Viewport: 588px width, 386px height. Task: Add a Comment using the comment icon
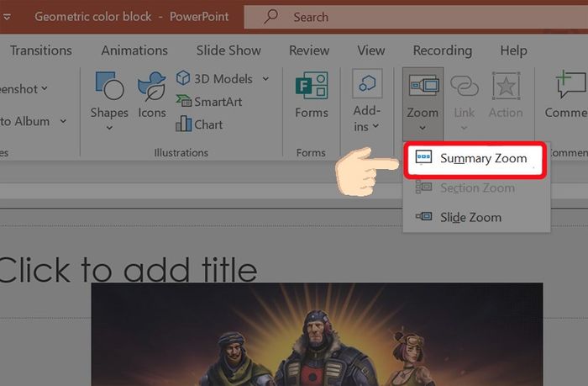570,85
